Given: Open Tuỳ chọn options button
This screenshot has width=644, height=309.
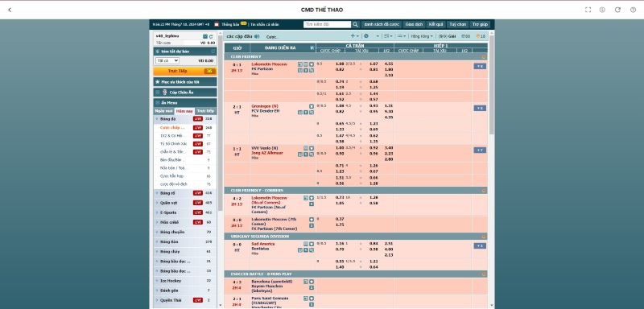Looking at the screenshot, I should 457,25.
